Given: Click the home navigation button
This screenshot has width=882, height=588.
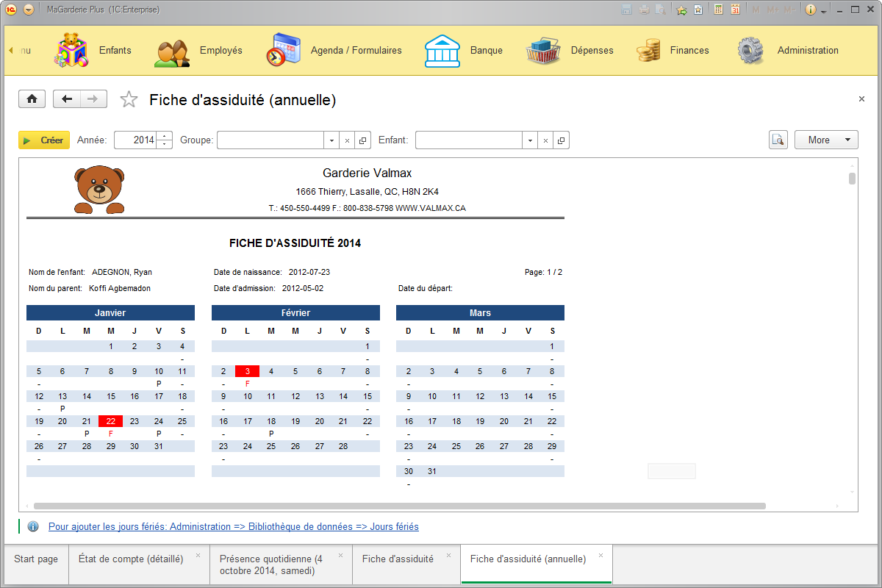Looking at the screenshot, I should click(32, 98).
